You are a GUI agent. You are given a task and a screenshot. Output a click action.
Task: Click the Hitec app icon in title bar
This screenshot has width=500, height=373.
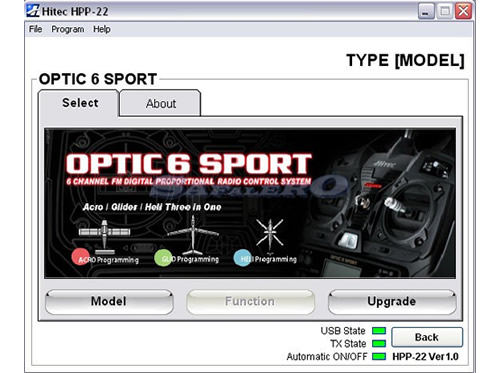[x=33, y=11]
